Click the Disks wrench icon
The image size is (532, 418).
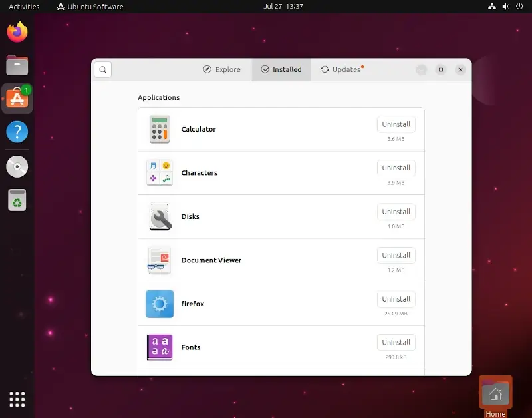tap(160, 216)
